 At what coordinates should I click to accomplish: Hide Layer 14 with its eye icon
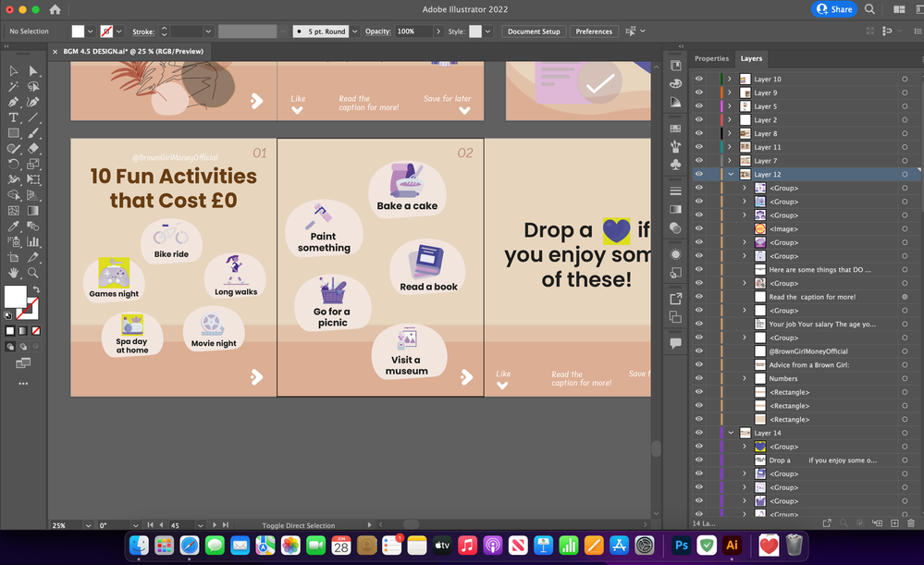(x=699, y=433)
